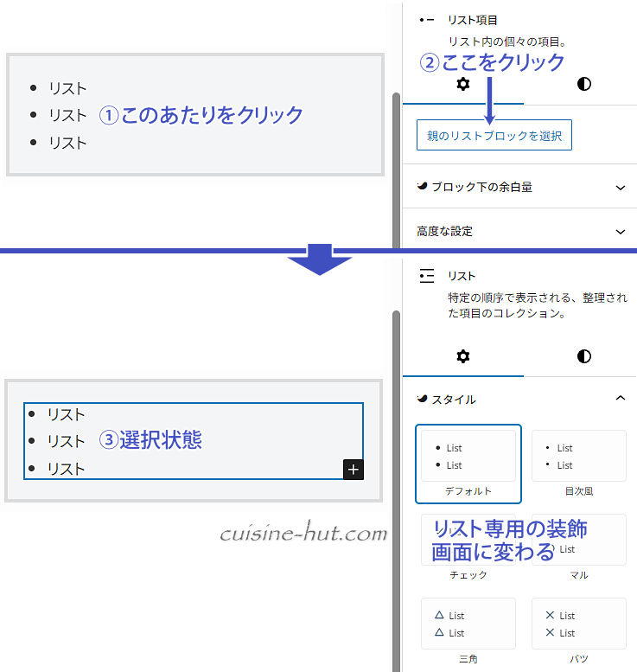Click the third リスト item in upper editor

(67, 143)
